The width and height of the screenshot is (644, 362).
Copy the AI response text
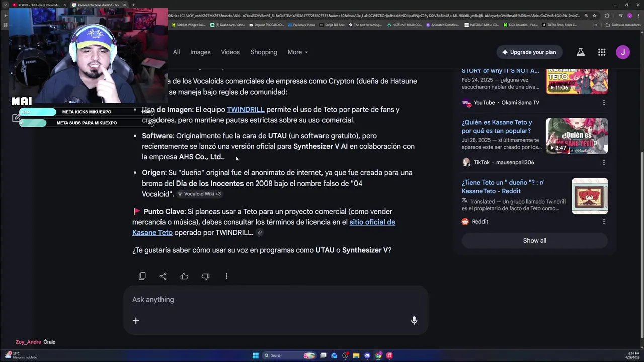[x=142, y=276]
